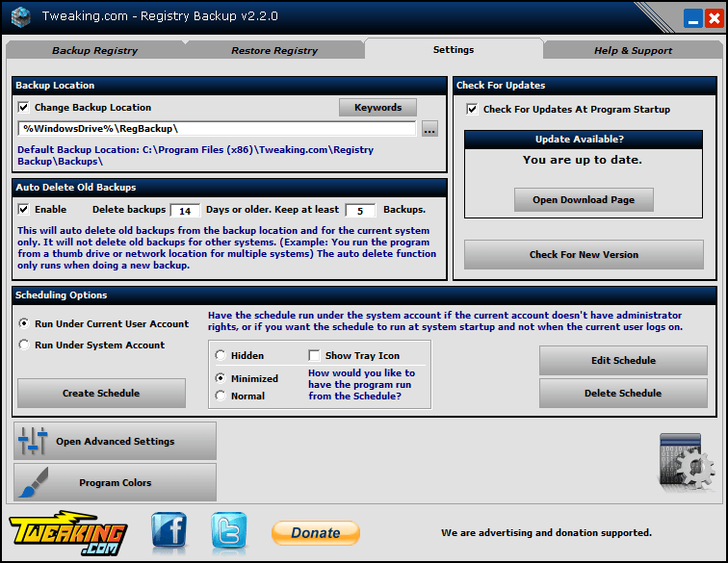Image resolution: width=728 pixels, height=563 pixels.
Task: Choose the Hidden run mode
Action: tap(221, 355)
